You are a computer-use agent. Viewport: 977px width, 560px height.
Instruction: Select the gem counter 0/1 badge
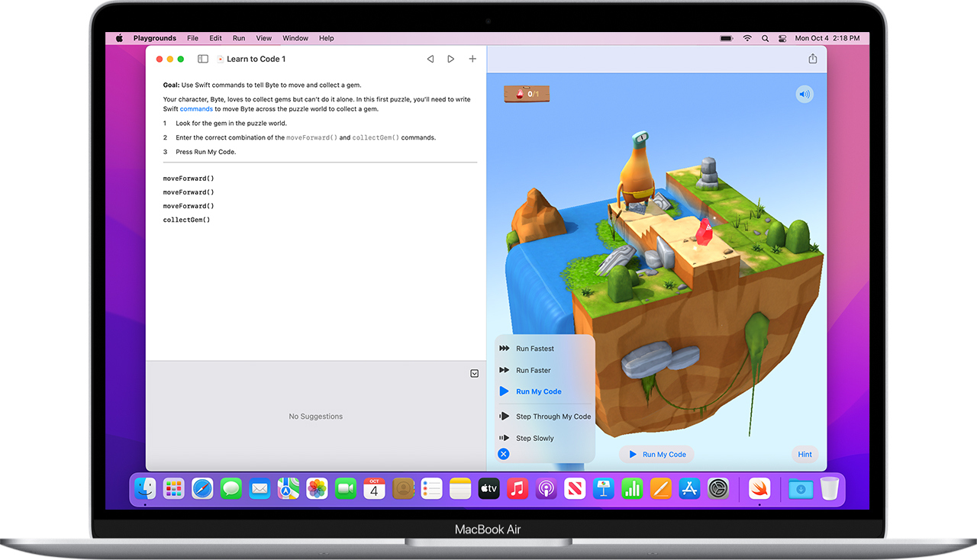point(527,94)
